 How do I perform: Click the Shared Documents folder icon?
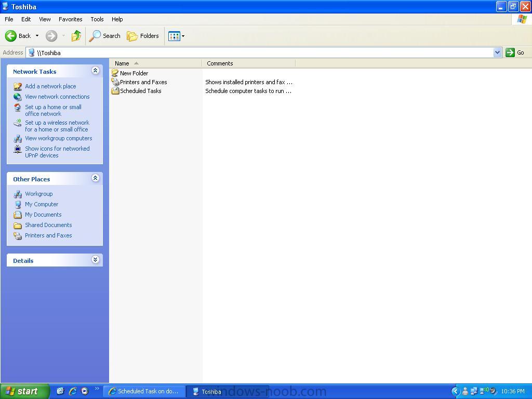click(18, 225)
